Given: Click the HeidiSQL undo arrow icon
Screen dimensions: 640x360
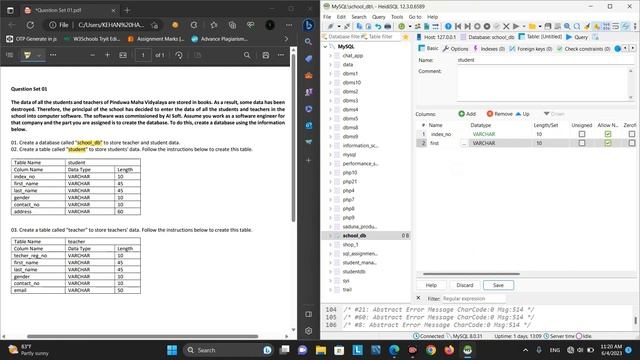Looking at the screenshot, I should coord(378,26).
